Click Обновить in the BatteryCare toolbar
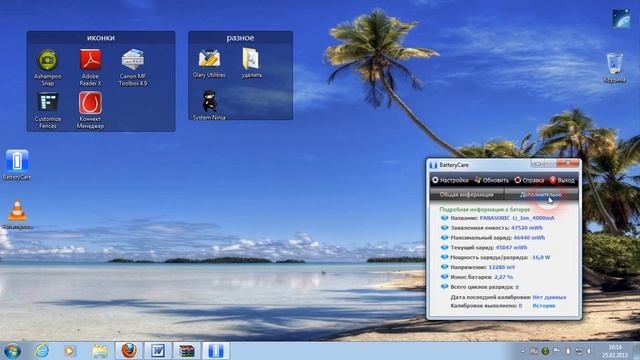The image size is (640, 360). pos(492,180)
